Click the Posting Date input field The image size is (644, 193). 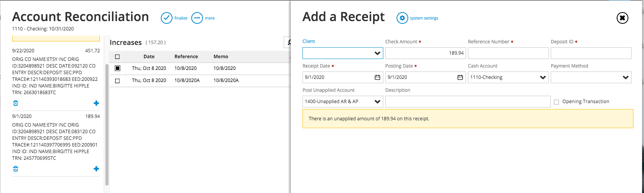(425, 77)
